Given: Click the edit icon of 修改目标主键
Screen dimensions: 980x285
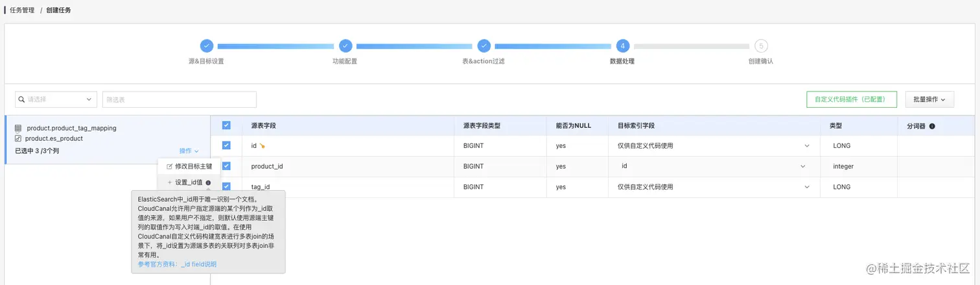Looking at the screenshot, I should [170, 166].
